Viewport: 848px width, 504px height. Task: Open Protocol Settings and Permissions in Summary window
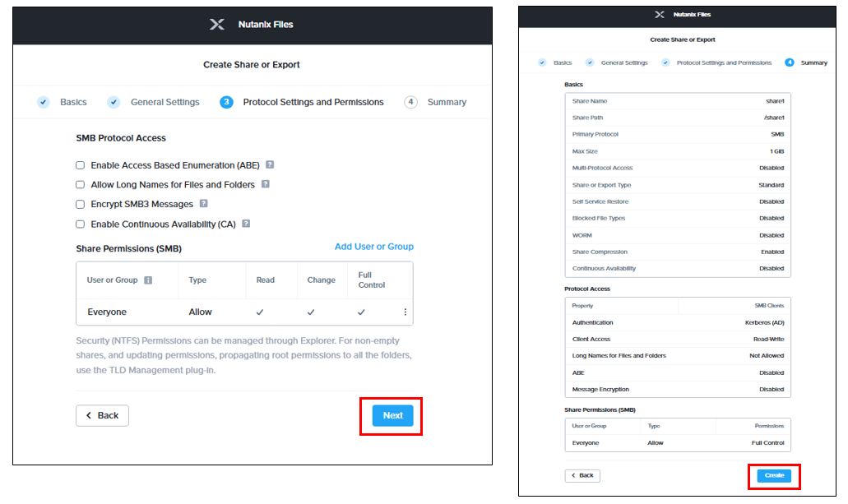tap(724, 62)
